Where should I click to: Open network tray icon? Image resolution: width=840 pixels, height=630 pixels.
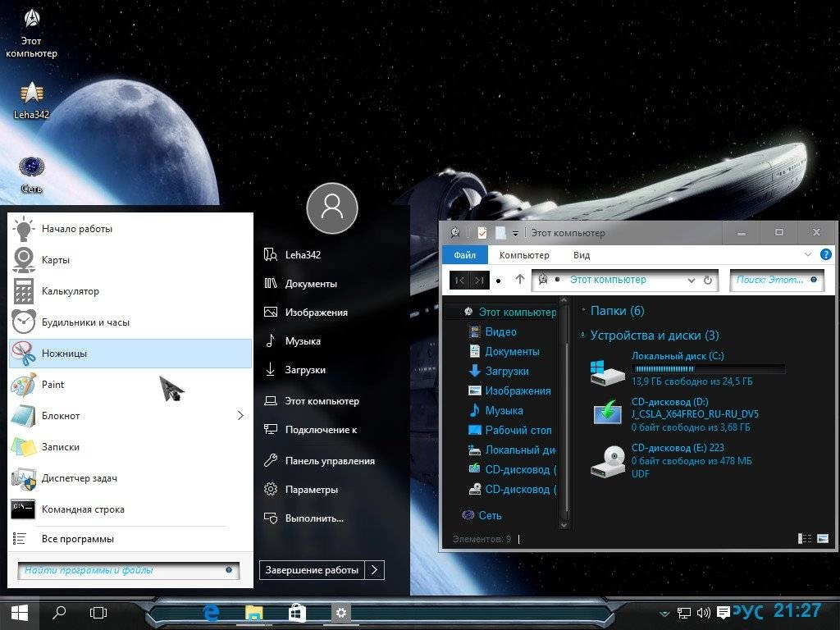pyautogui.click(x=684, y=613)
